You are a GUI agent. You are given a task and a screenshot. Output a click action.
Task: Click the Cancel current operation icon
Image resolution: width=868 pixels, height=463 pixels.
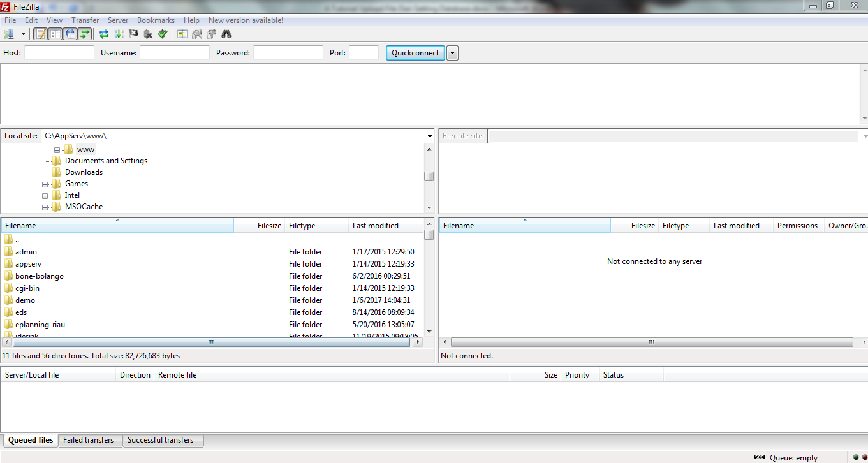[133, 34]
